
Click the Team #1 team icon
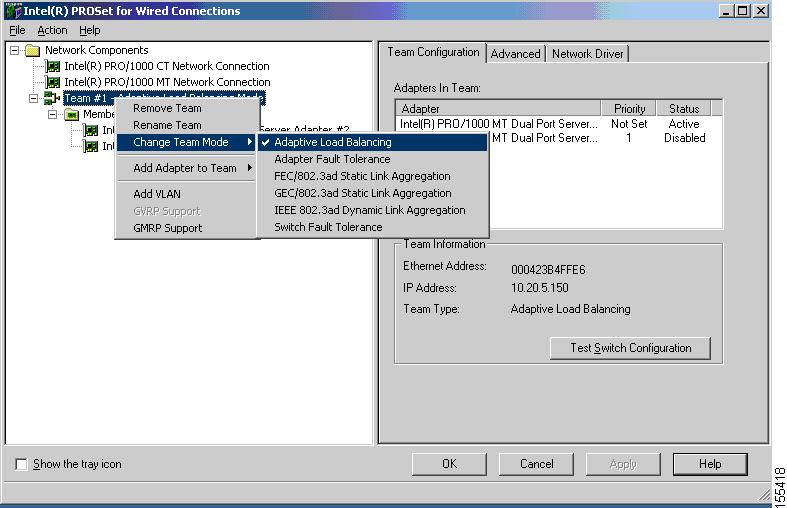click(x=52, y=98)
